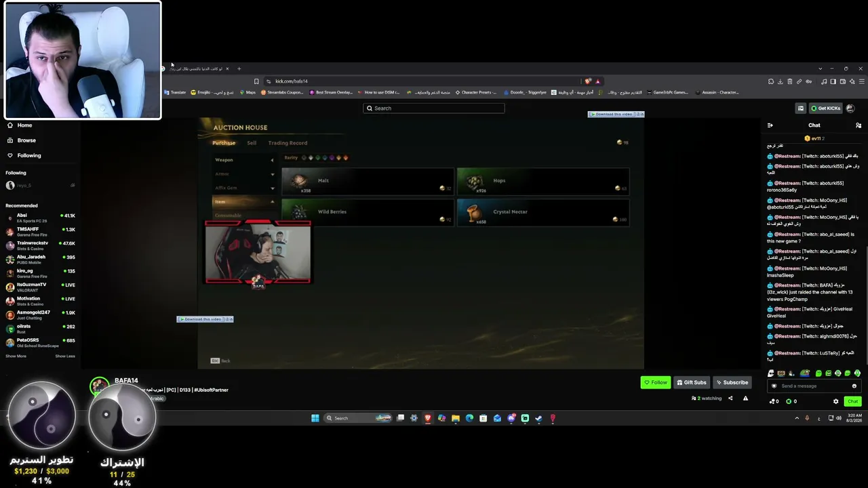868x488 pixels.
Task: Select the Sell tab in Auction House
Action: pyautogui.click(x=252, y=143)
